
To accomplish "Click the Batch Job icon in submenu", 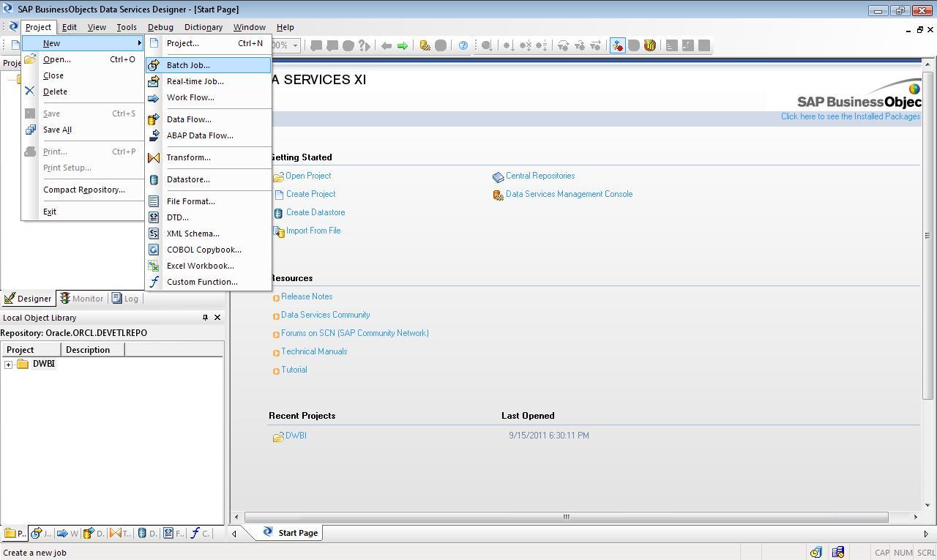I will point(154,65).
